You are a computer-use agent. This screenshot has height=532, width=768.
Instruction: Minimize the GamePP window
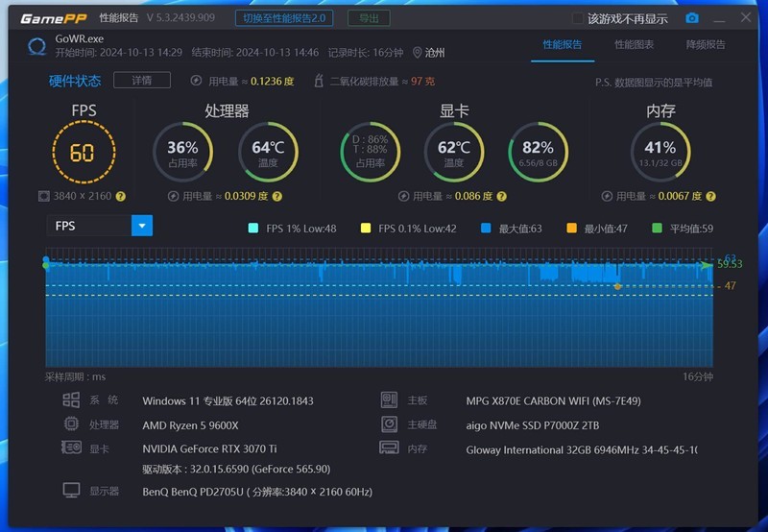(x=719, y=19)
